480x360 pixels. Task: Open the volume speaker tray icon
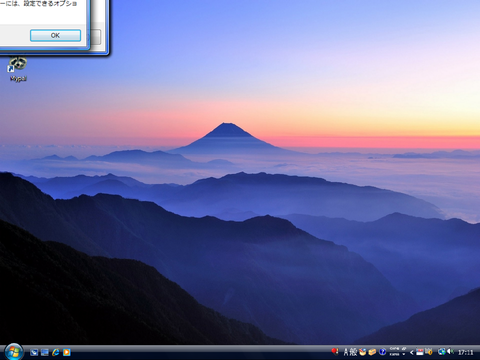click(x=450, y=351)
